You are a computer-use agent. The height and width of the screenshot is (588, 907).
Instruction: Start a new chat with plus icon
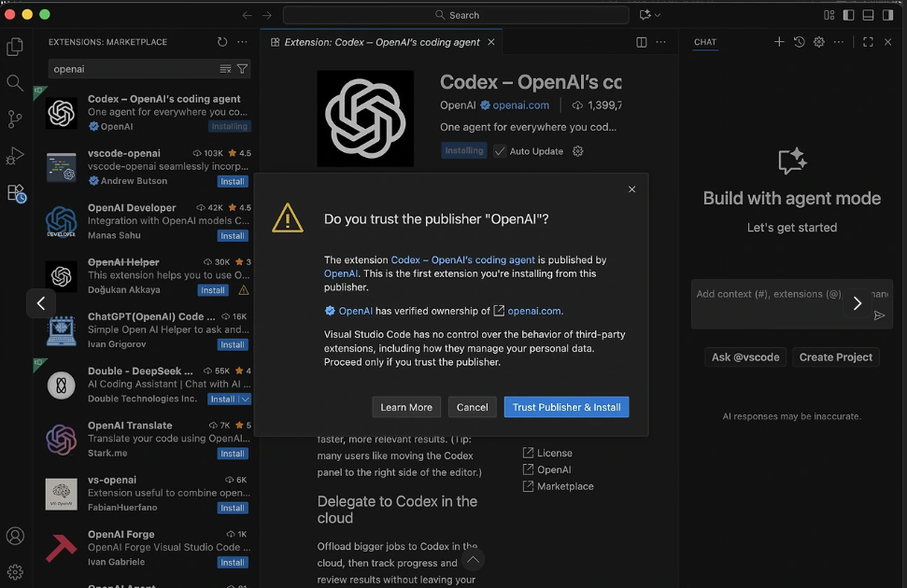click(779, 42)
